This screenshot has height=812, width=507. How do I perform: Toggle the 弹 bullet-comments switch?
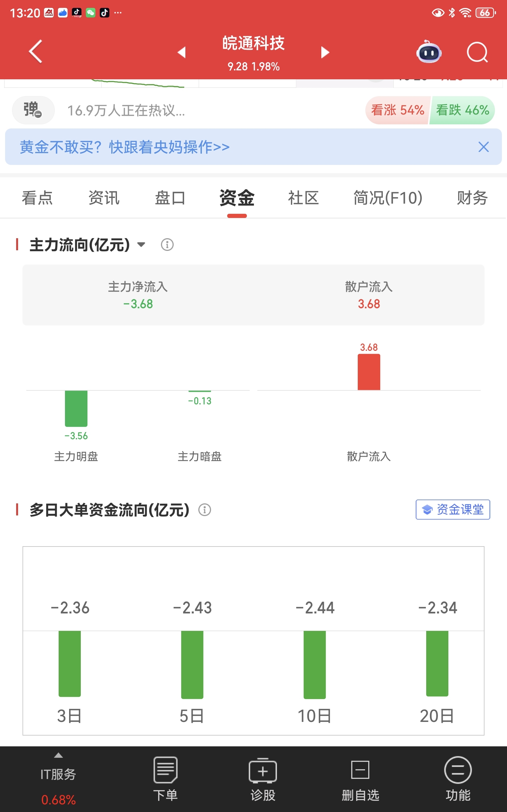pos(33,110)
